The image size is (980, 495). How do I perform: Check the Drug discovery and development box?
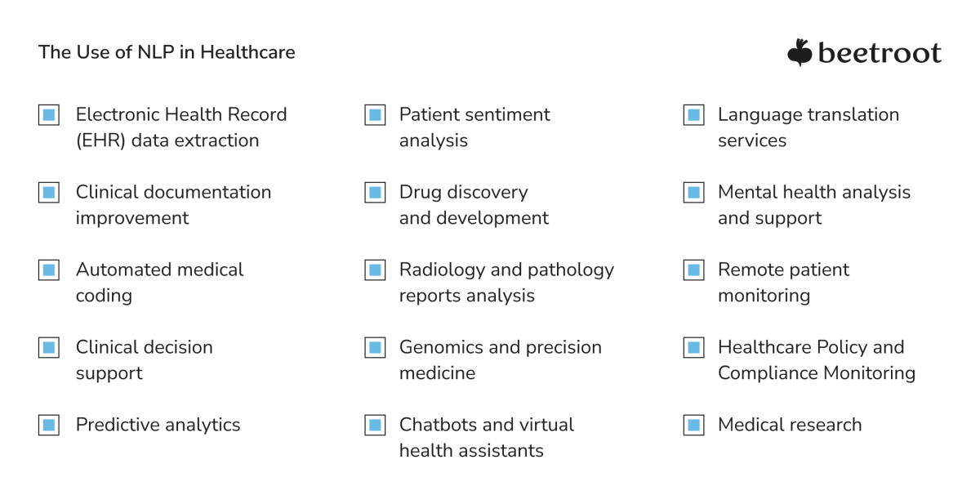375,193
